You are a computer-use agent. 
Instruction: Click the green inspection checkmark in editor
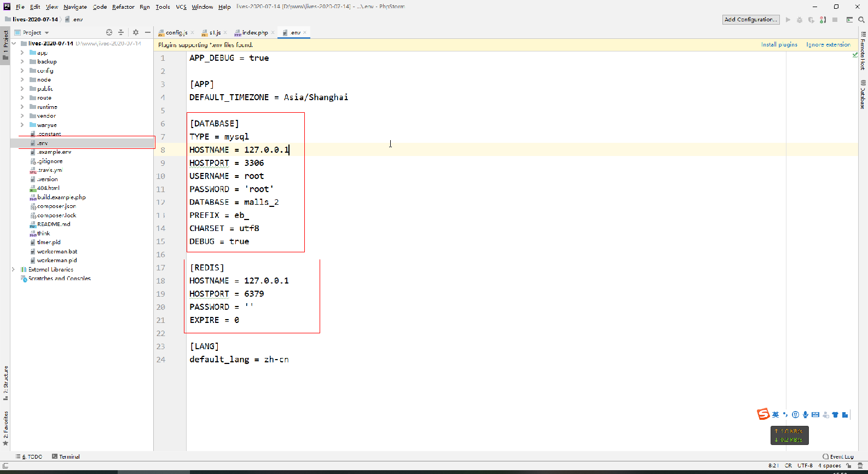tap(855, 55)
